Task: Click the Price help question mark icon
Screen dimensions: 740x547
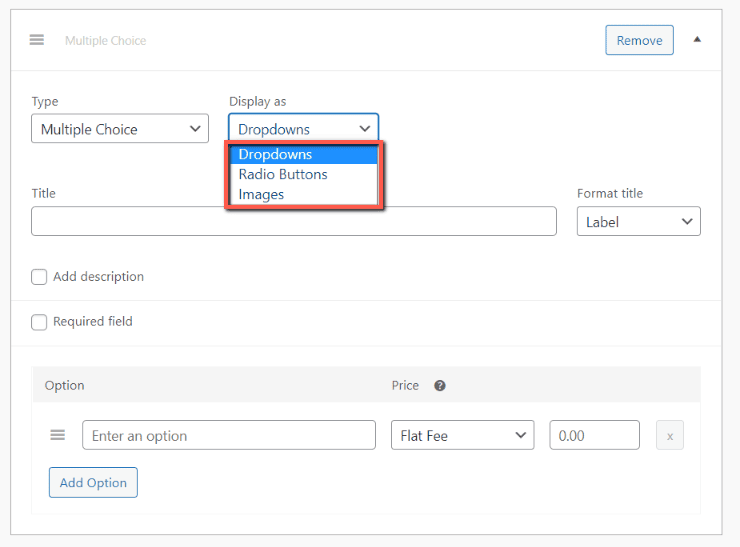Action: tap(439, 386)
